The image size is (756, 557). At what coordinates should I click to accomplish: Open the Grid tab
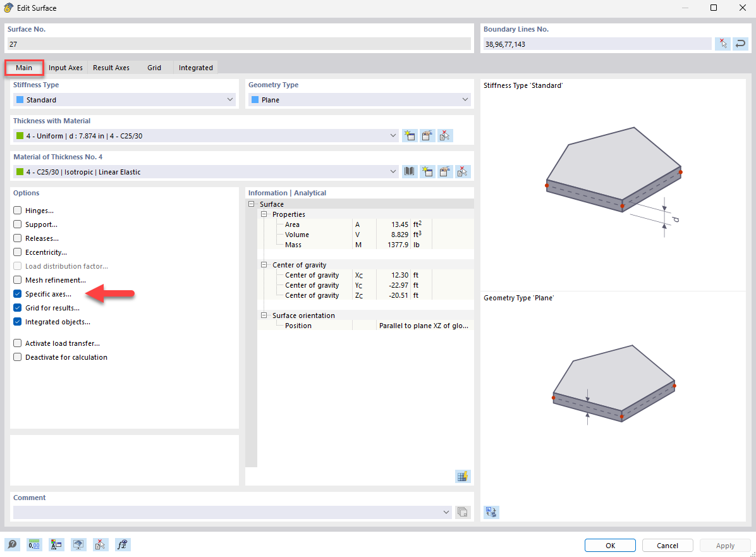tap(154, 68)
